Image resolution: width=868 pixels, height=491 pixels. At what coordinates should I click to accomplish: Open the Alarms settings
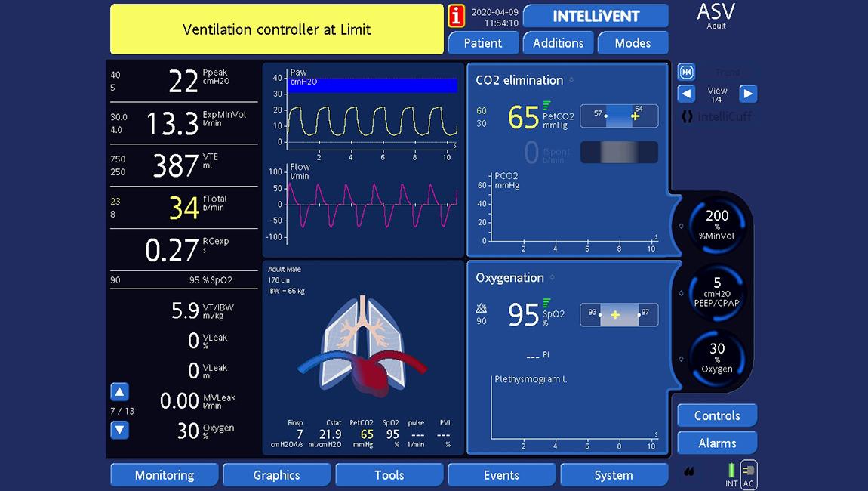[x=716, y=443]
